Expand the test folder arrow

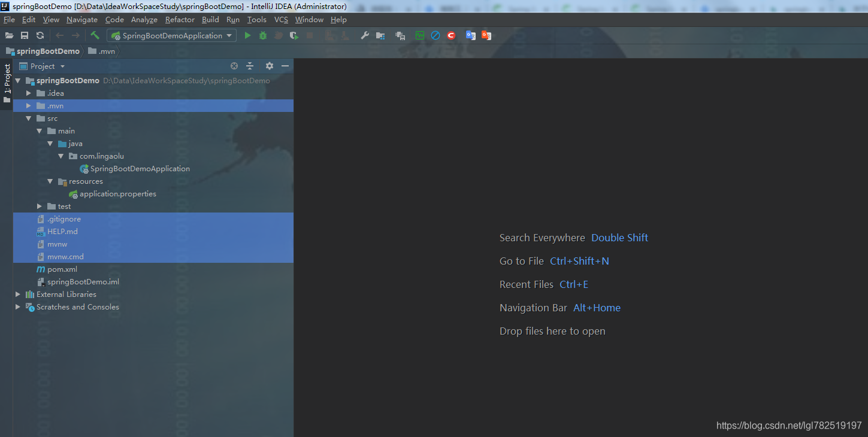(x=40, y=207)
